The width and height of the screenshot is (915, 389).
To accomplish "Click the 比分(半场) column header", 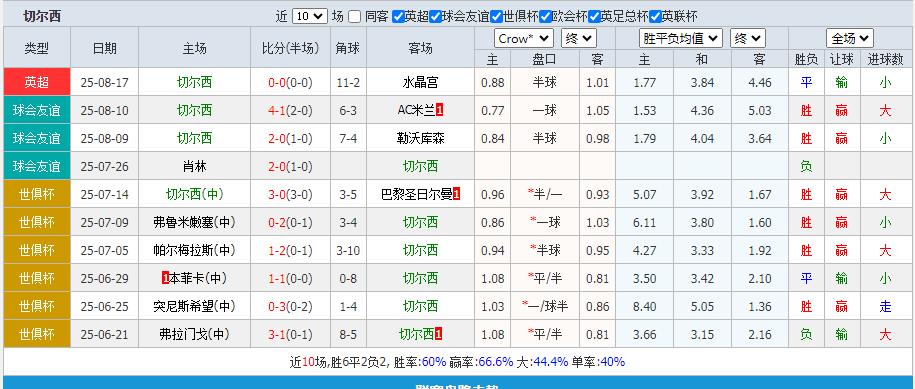I will pyautogui.click(x=291, y=48).
